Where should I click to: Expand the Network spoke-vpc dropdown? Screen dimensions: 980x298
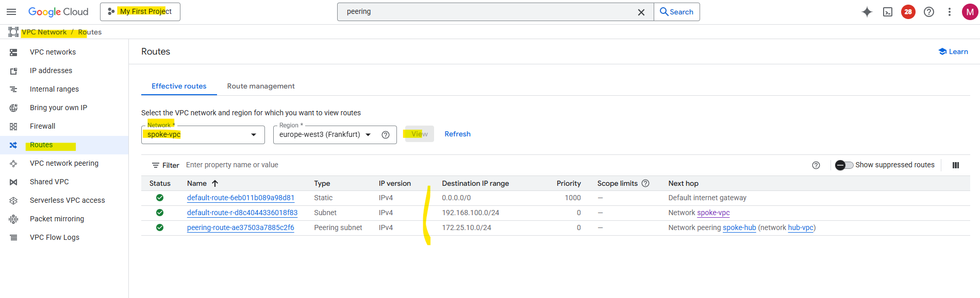click(x=254, y=135)
